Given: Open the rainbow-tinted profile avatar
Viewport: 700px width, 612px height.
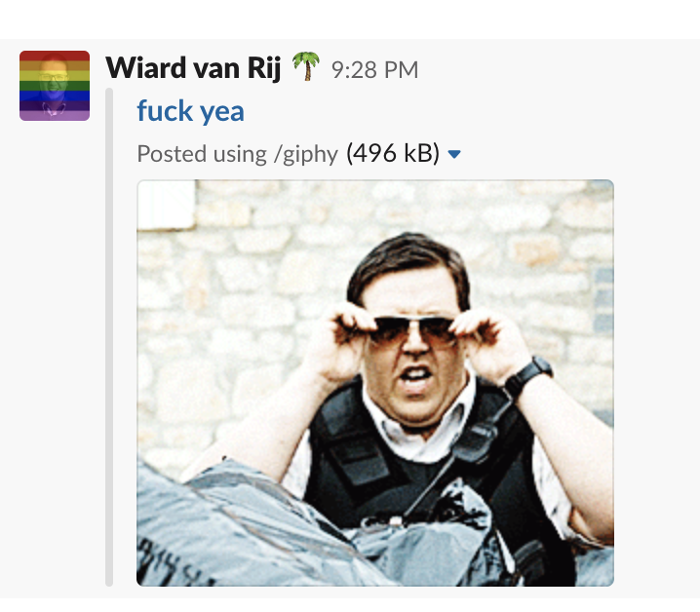Looking at the screenshot, I should [x=55, y=86].
